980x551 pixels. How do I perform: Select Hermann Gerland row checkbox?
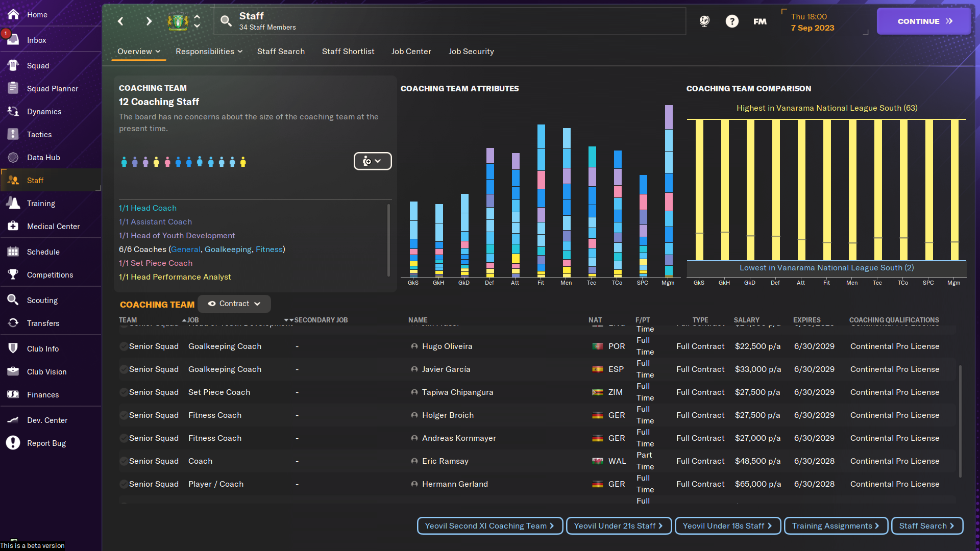click(124, 484)
